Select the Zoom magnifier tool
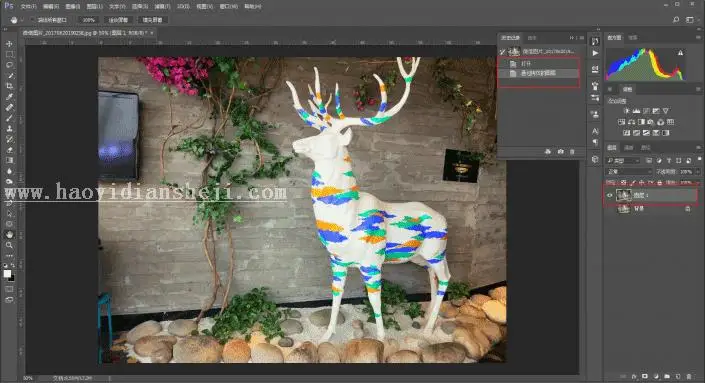Screen dimensions: 705x383 click(x=9, y=245)
